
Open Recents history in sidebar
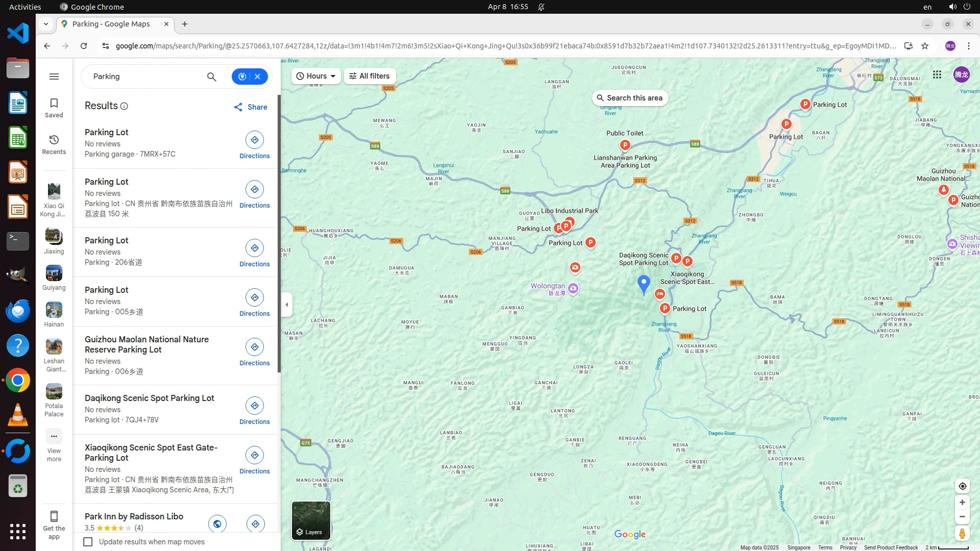[54, 144]
